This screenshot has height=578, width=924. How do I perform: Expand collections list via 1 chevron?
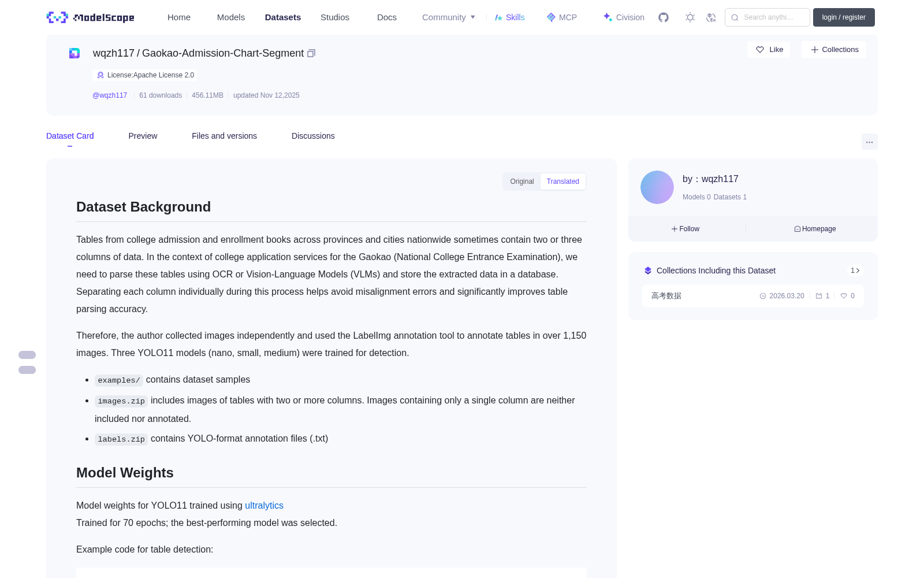[855, 271]
